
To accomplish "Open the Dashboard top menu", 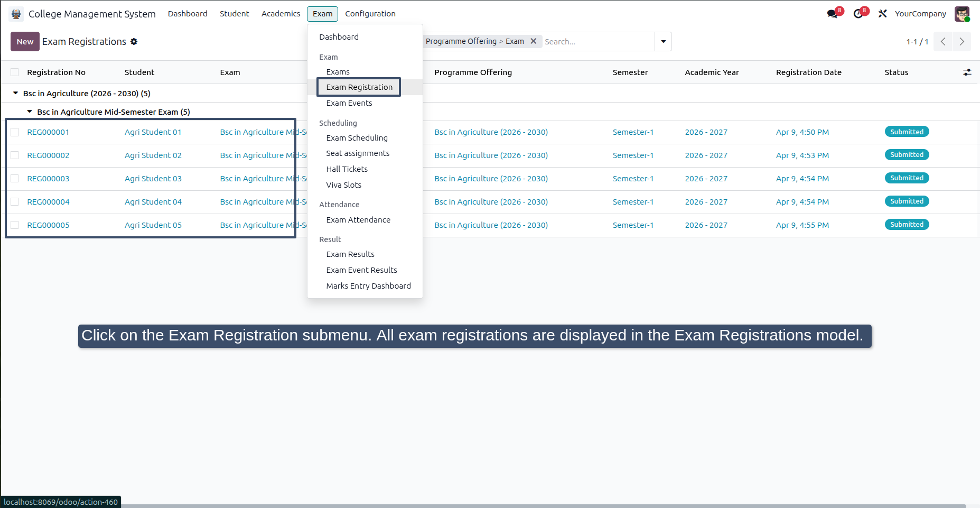I will point(188,14).
